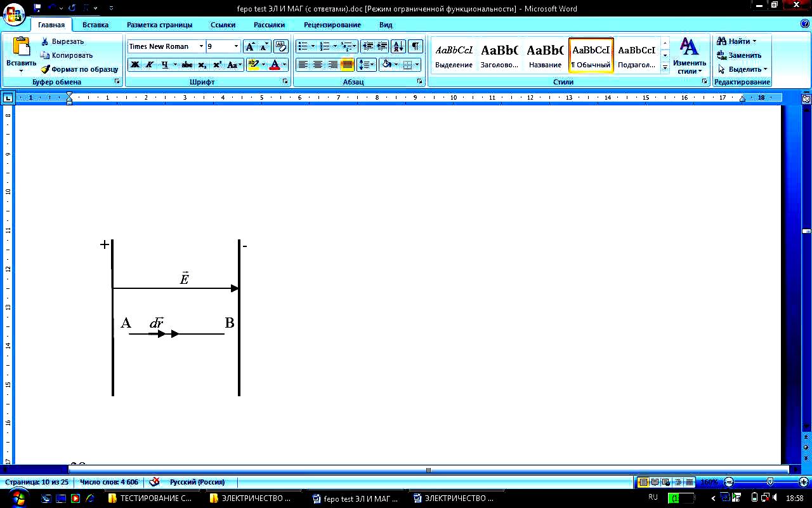
Task: Copy selection with Копировать
Action: click(x=67, y=55)
